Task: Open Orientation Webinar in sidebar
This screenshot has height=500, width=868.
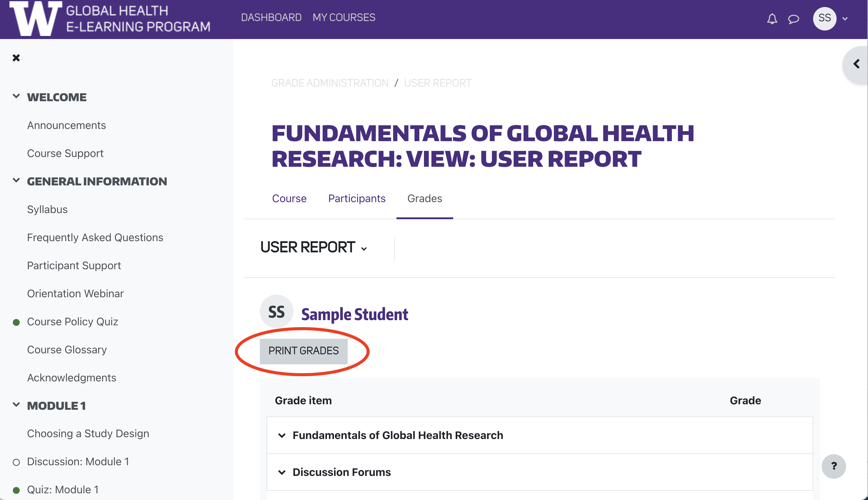Action: pyautogui.click(x=75, y=294)
